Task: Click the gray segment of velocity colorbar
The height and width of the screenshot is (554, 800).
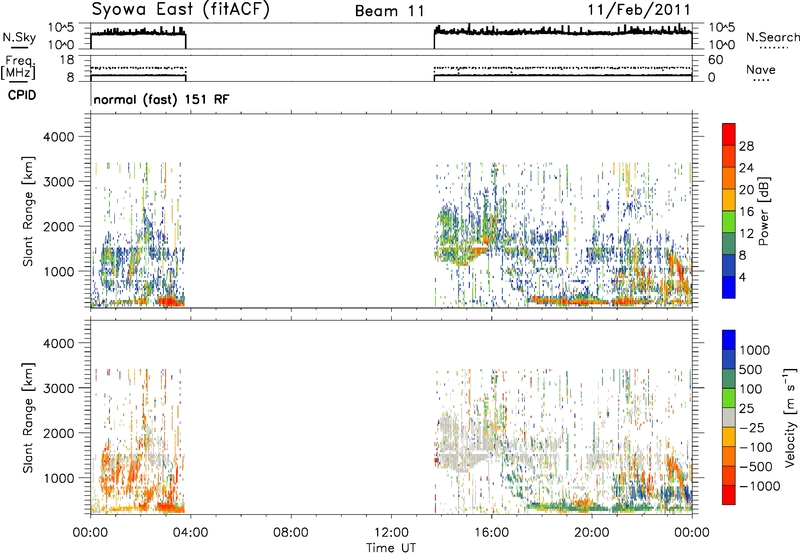Action: pyautogui.click(x=729, y=417)
